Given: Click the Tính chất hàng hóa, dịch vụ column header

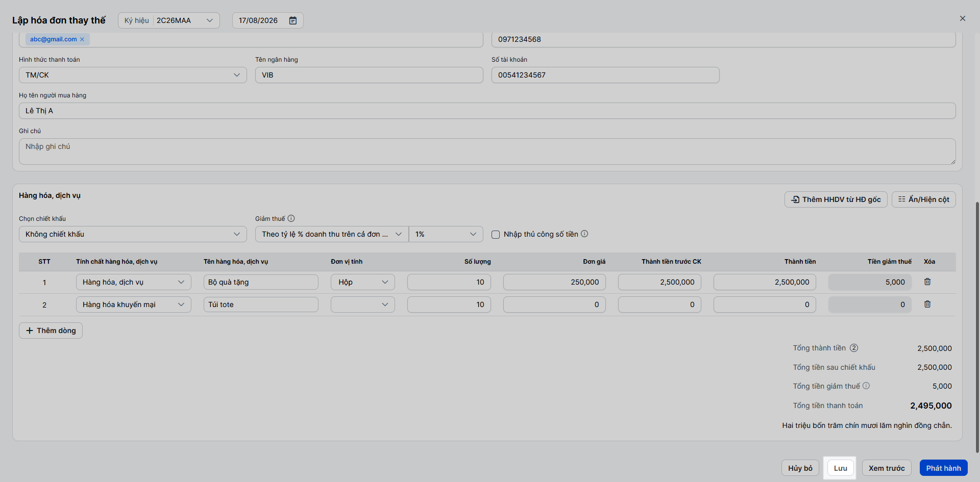Looking at the screenshot, I should (116, 262).
